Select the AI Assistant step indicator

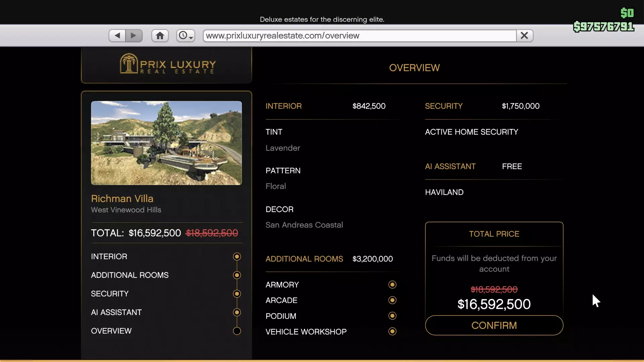point(237,312)
